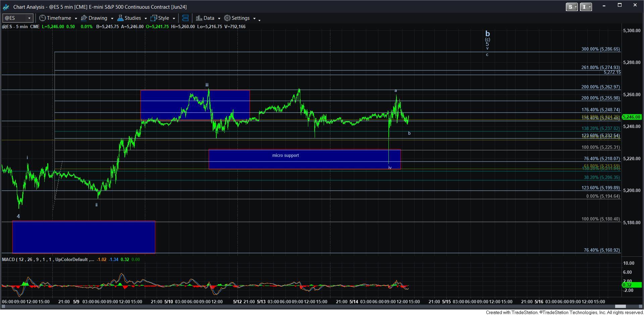Click the Chart Analysis app icon in title bar
This screenshot has height=315, width=644.
(x=6, y=7)
